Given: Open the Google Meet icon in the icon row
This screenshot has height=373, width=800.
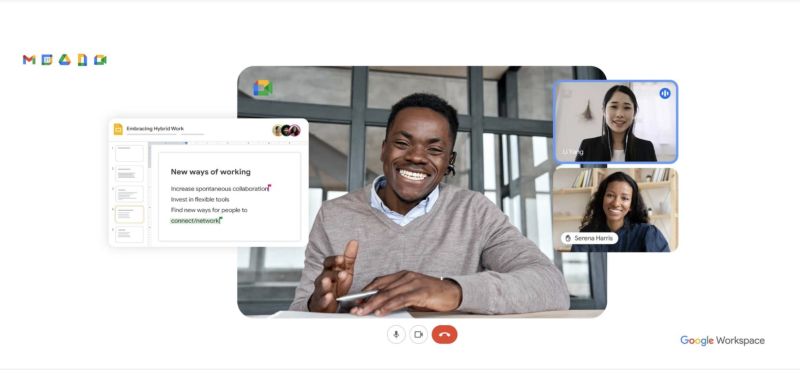Looking at the screenshot, I should point(100,60).
